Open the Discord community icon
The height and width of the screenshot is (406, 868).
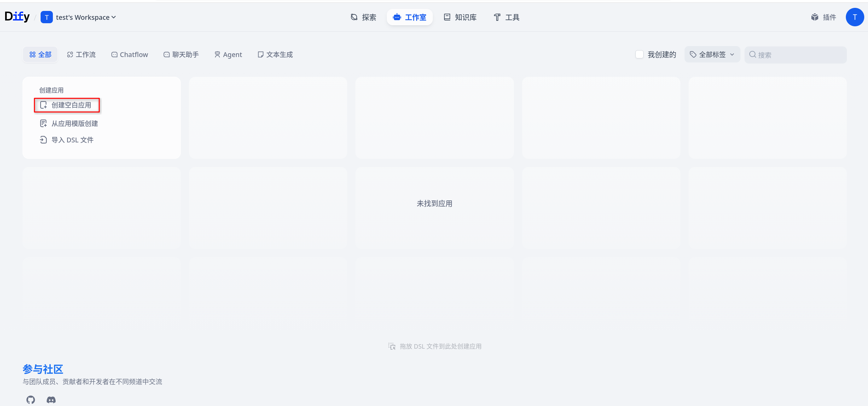pos(51,400)
